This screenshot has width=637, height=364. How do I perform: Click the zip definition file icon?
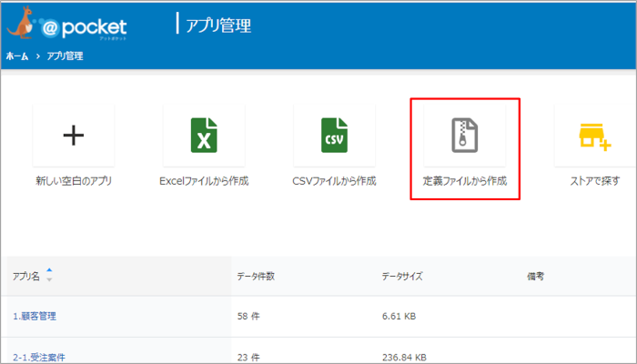(465, 136)
